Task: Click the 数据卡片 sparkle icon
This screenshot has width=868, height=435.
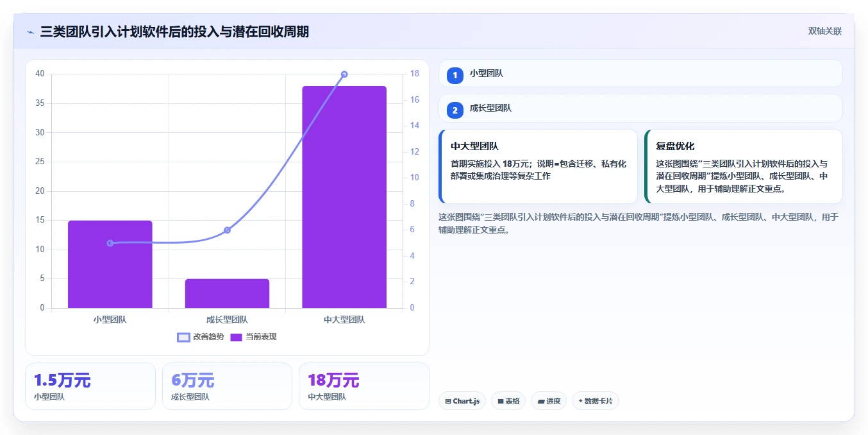Action: point(580,401)
